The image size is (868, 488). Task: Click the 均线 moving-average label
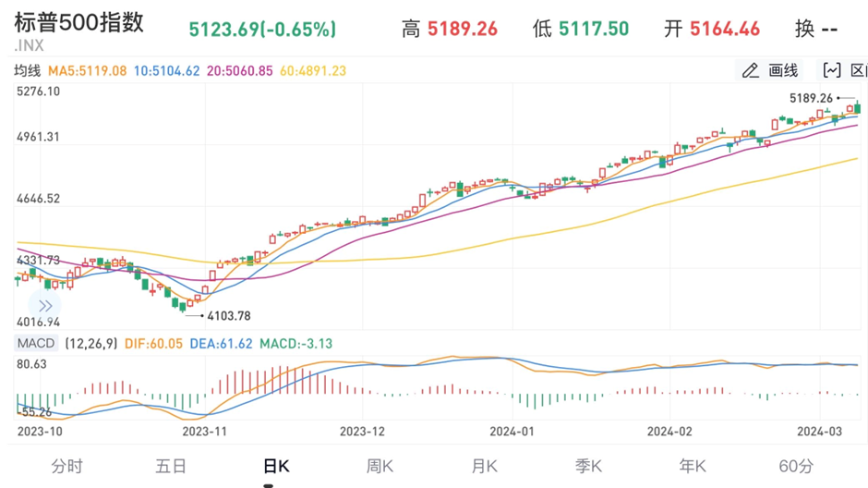coord(27,71)
